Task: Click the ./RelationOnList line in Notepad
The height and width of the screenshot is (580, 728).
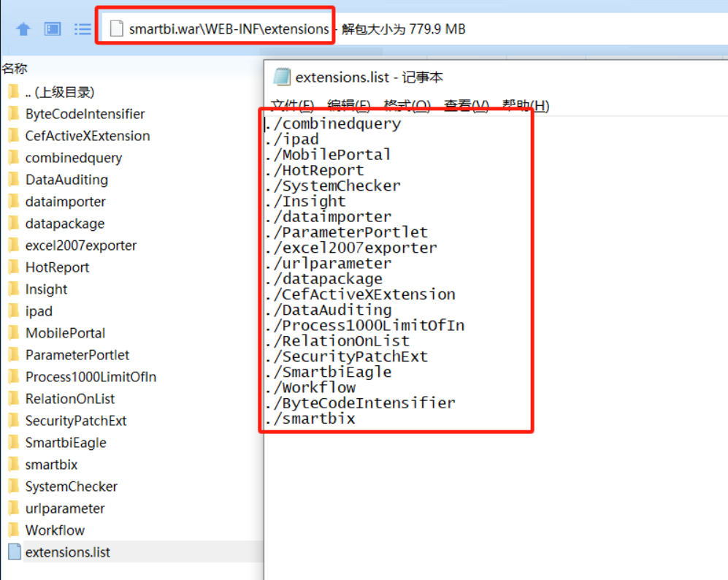Action: [x=337, y=341]
